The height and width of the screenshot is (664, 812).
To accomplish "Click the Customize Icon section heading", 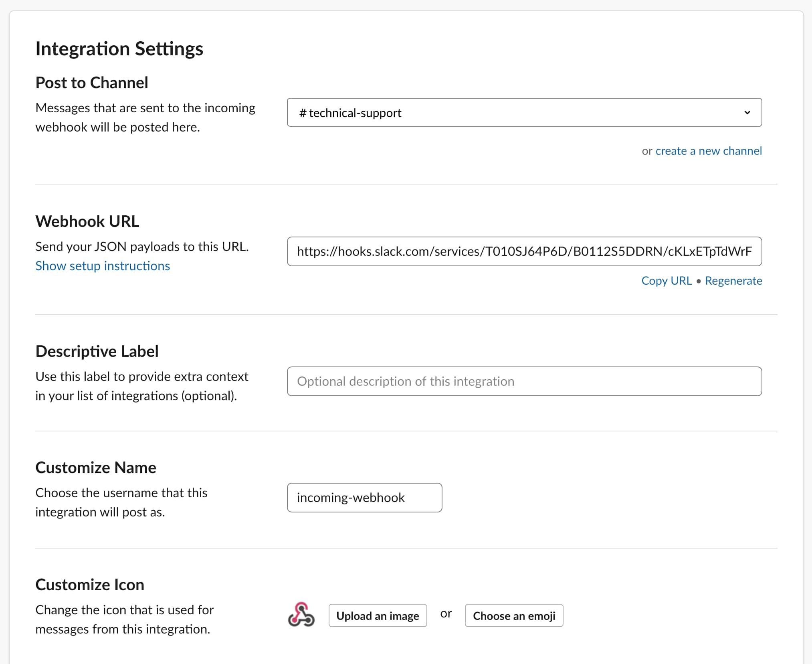I will 90,585.
